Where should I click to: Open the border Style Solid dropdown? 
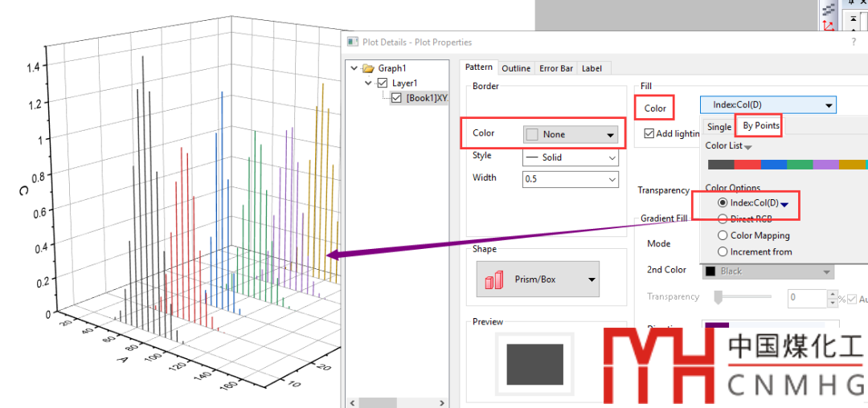[571, 157]
